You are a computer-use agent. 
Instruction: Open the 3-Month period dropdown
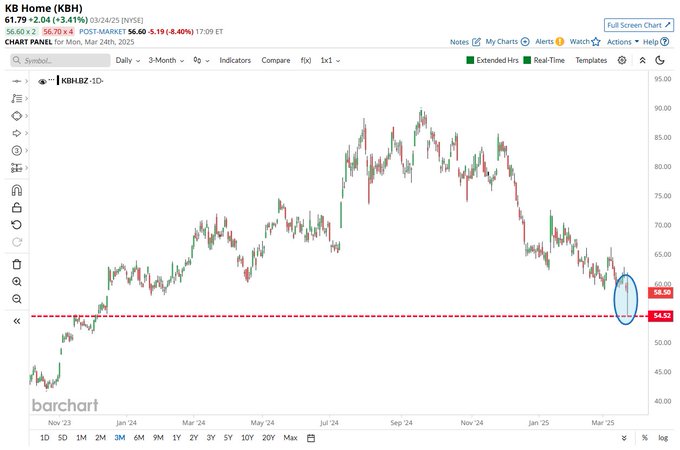click(166, 60)
